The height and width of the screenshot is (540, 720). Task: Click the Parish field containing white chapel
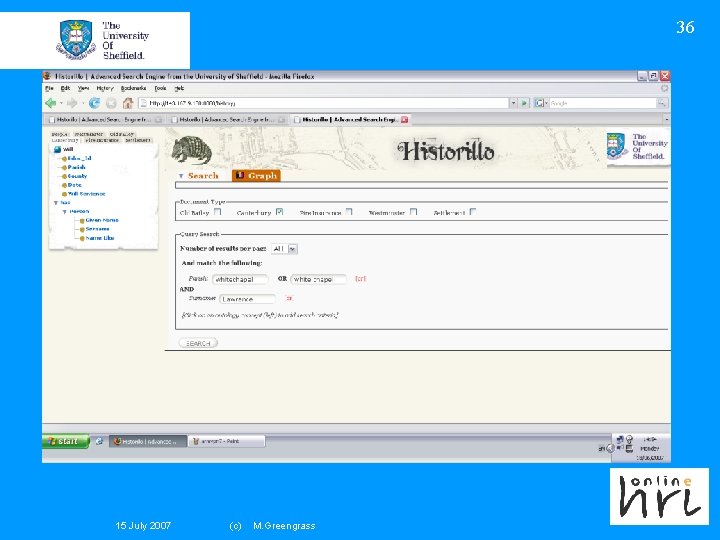(318, 279)
